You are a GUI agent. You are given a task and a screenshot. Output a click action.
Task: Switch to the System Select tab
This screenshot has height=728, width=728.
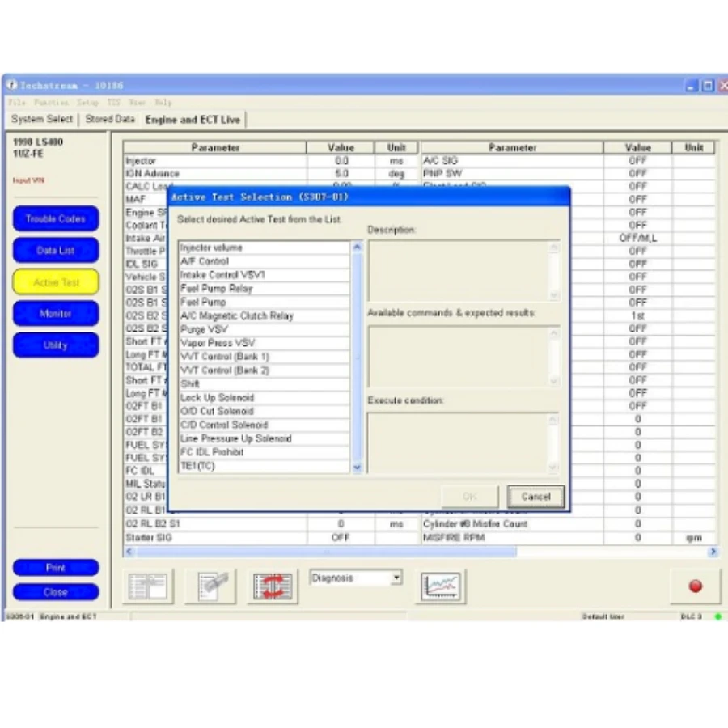(x=42, y=119)
